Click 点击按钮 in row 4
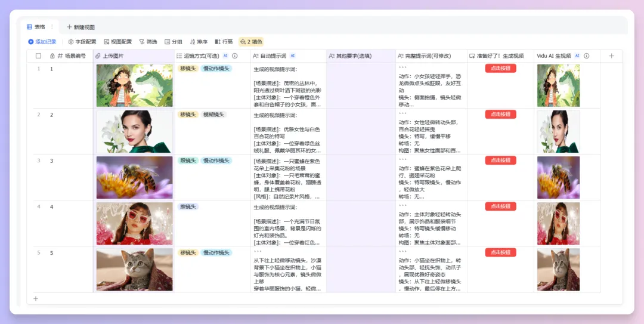The image size is (644, 324). 500,206
